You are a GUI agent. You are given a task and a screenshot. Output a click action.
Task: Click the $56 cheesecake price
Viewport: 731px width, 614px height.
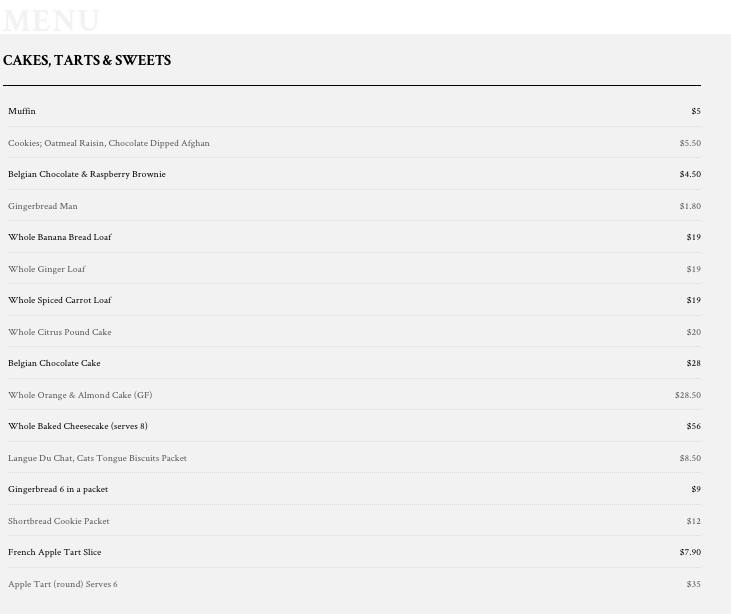(694, 426)
